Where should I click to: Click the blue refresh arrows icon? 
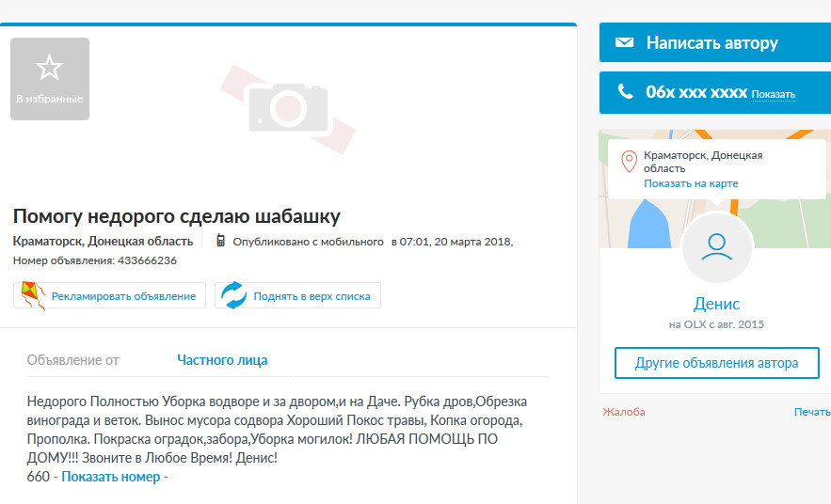click(x=233, y=295)
